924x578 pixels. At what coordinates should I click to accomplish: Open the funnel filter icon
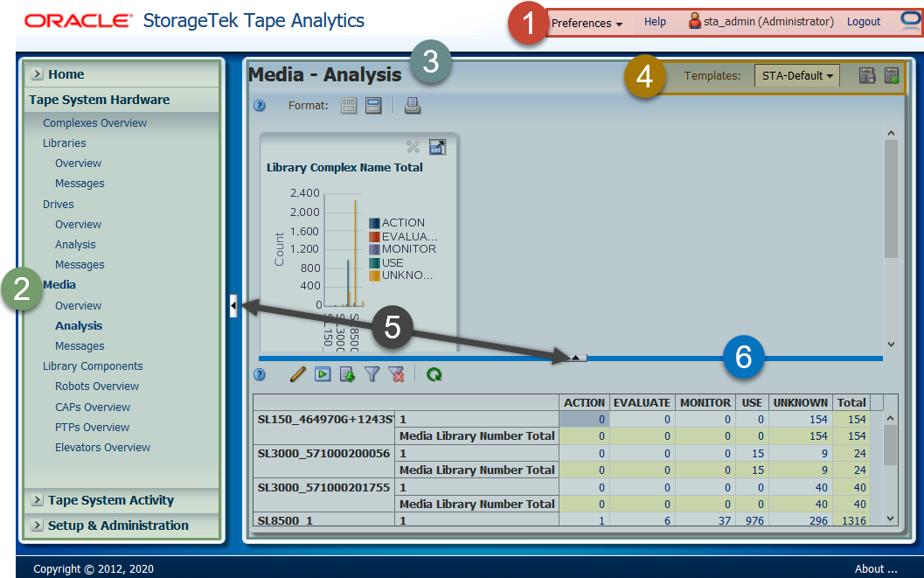click(372, 374)
